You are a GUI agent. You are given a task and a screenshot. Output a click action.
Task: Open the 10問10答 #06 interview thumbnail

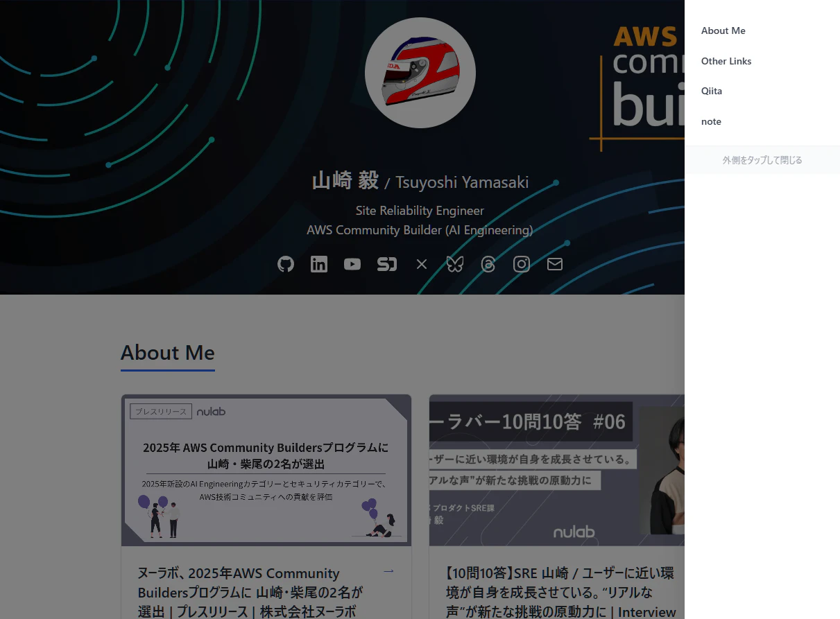tap(557, 471)
